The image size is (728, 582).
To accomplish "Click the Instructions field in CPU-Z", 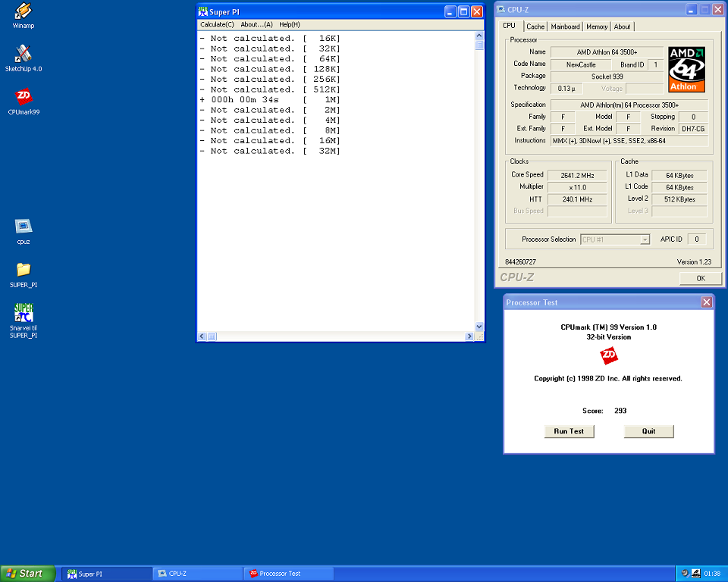I will tap(629, 141).
